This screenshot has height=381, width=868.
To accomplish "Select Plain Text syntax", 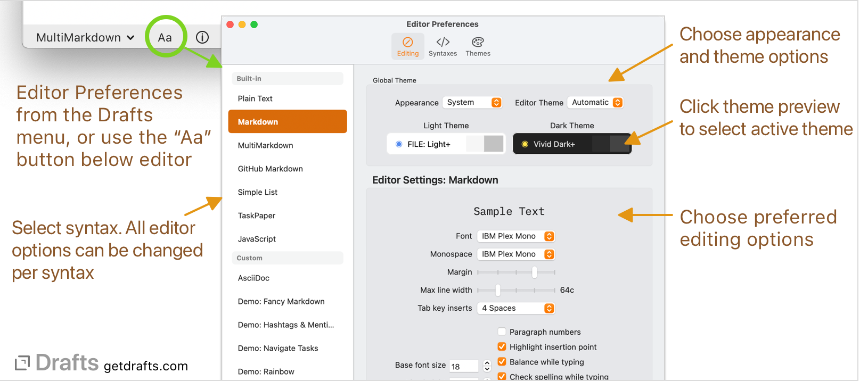I will [x=288, y=98].
